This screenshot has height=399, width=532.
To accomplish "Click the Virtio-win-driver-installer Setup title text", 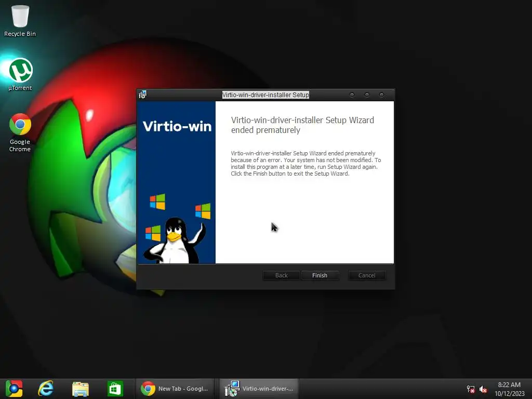I will (265, 95).
